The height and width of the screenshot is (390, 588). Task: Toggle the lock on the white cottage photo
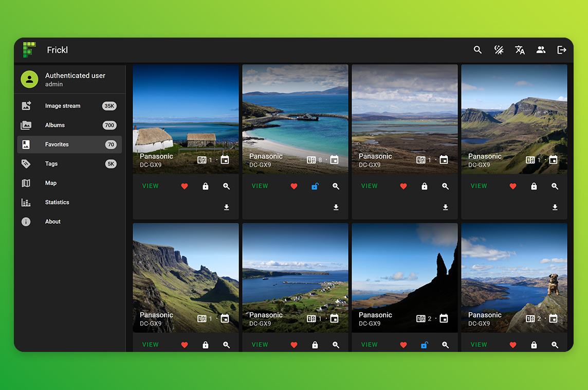(x=206, y=186)
